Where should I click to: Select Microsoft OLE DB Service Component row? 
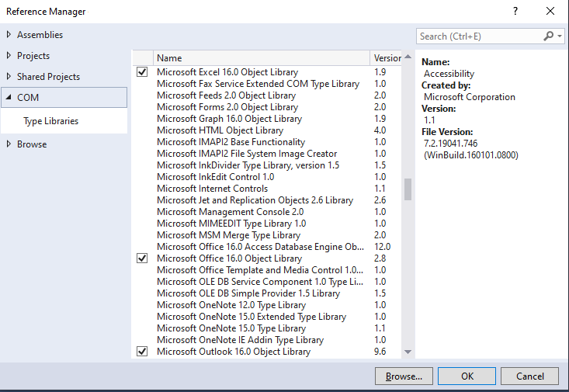tap(266, 281)
